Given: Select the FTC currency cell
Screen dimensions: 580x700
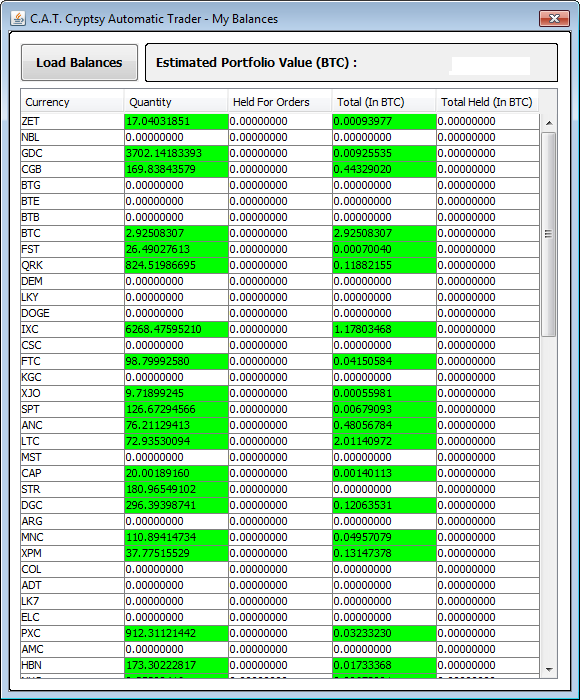Looking at the screenshot, I should [x=72, y=362].
